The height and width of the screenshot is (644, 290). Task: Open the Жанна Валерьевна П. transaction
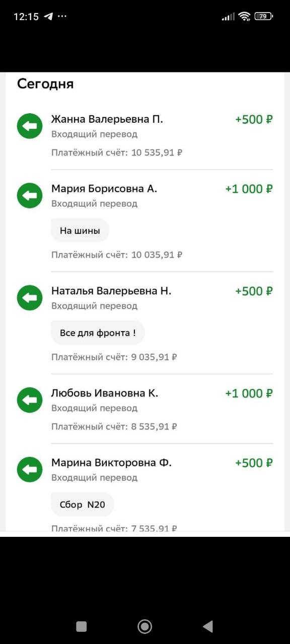(145, 135)
